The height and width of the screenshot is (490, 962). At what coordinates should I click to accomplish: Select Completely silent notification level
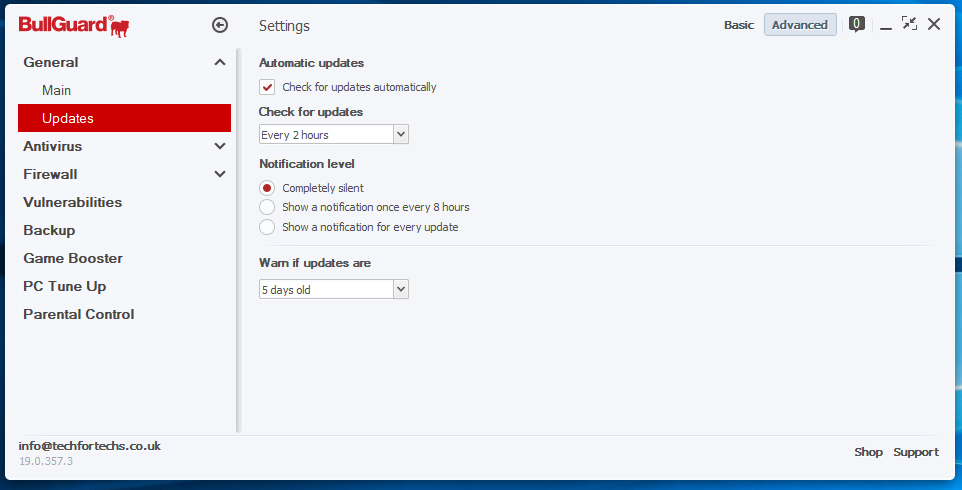[267, 188]
